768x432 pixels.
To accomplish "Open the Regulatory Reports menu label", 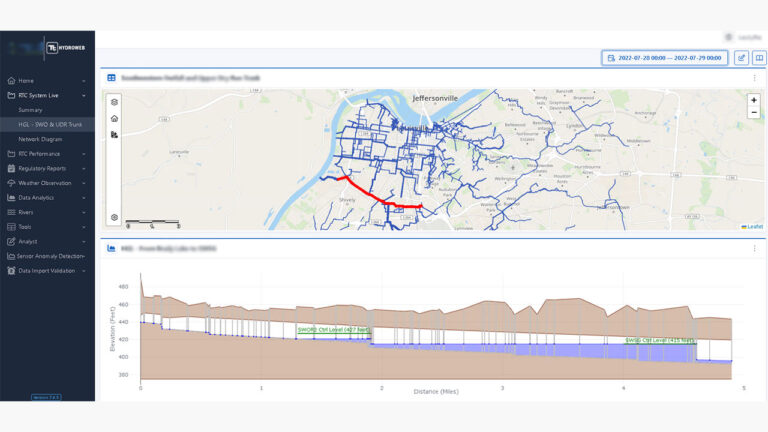I will pyautogui.click(x=42, y=168).
